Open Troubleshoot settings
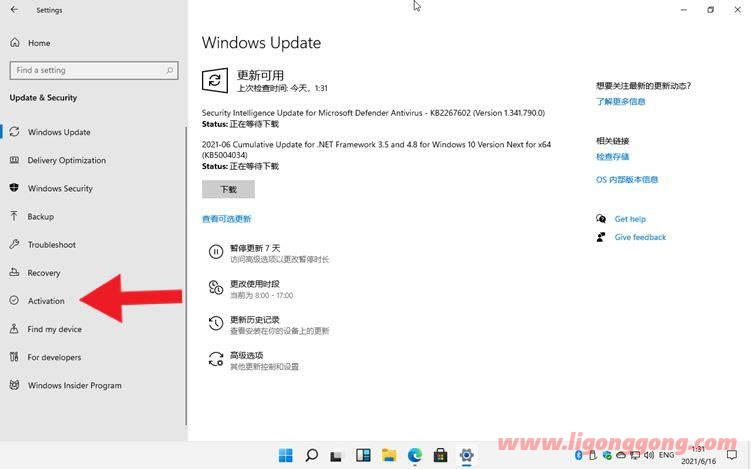The height and width of the screenshot is (469, 751). (52, 245)
